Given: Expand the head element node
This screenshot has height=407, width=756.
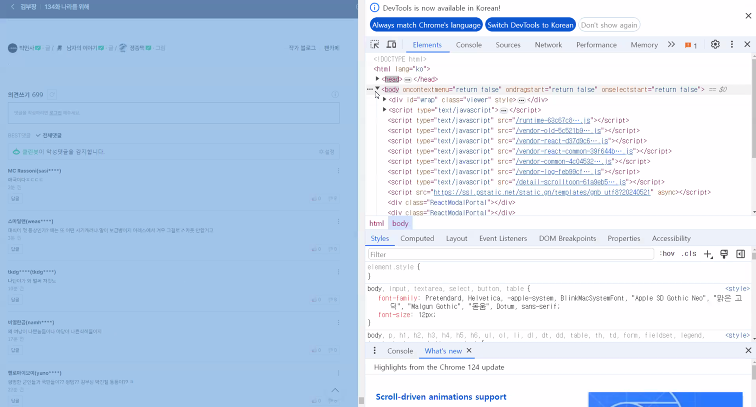Looking at the screenshot, I should point(378,79).
